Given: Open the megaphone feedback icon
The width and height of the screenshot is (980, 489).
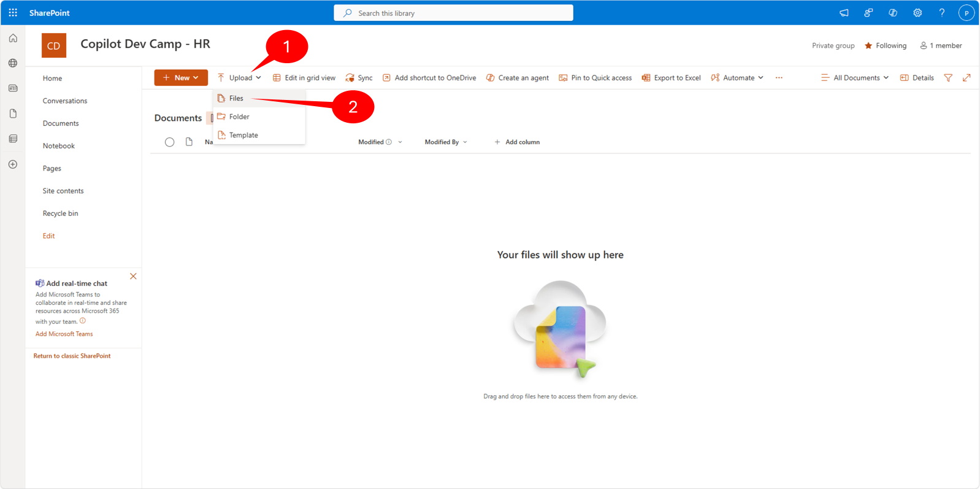Looking at the screenshot, I should pyautogui.click(x=844, y=13).
